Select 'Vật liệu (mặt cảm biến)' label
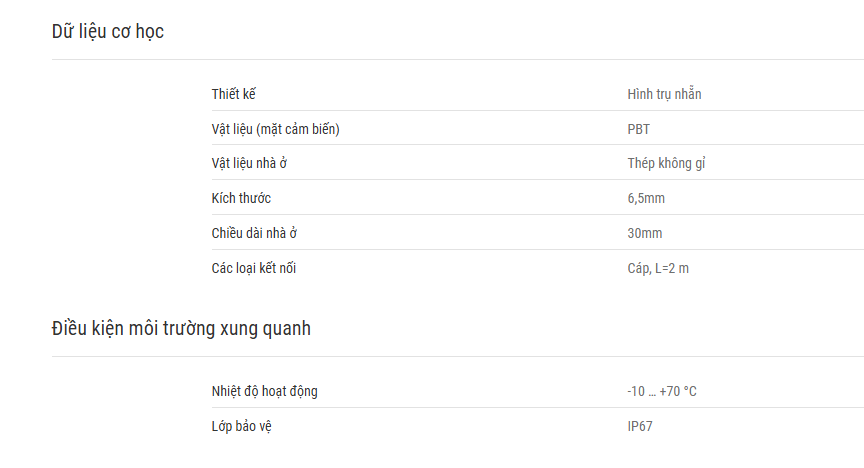Viewport: 864px width, 468px height. coord(276,129)
